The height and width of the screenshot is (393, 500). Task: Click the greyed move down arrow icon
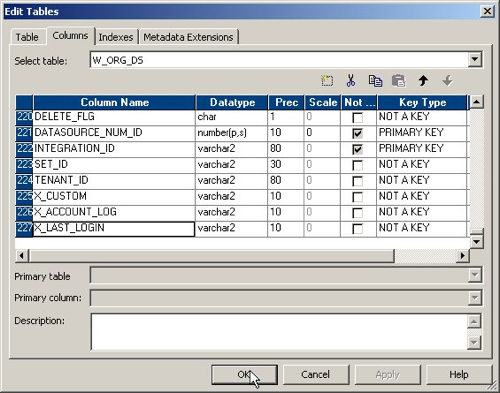coord(447,81)
